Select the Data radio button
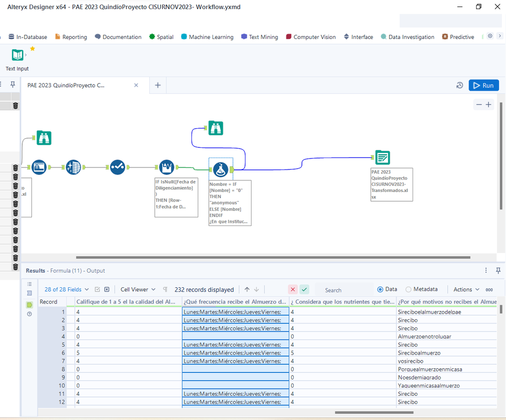Viewport: 506px width, 420px height. pyautogui.click(x=380, y=289)
